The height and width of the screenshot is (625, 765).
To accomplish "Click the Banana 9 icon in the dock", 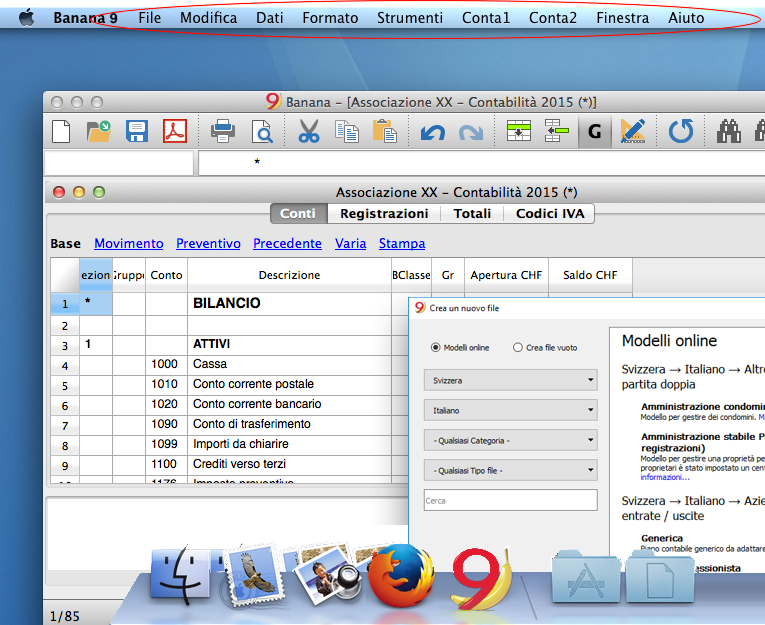I will (x=481, y=579).
